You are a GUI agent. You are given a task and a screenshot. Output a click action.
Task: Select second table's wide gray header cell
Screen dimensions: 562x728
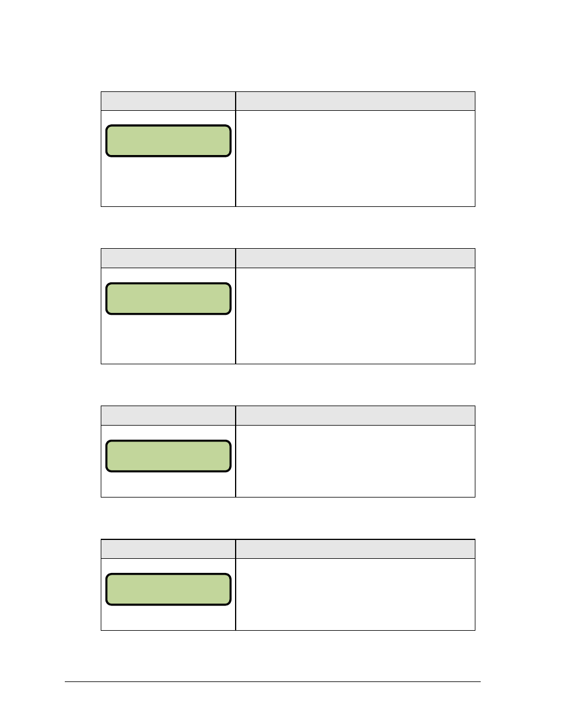pos(355,258)
